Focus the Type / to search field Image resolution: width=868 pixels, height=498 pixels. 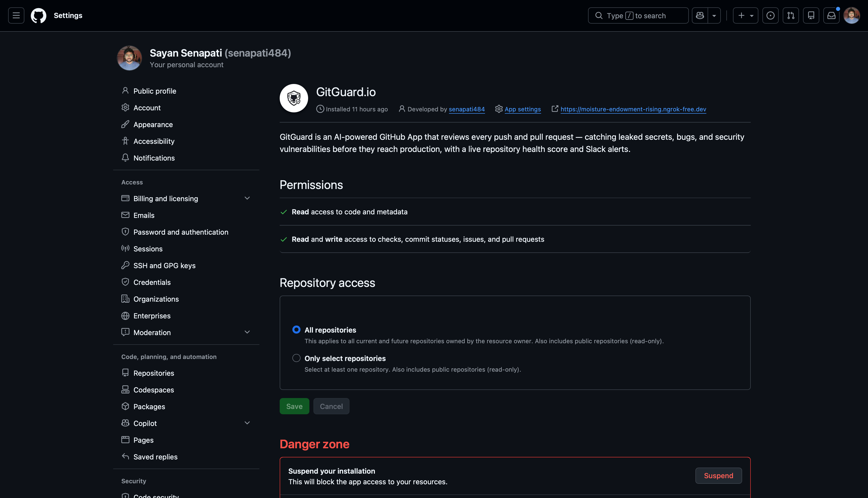click(638, 15)
